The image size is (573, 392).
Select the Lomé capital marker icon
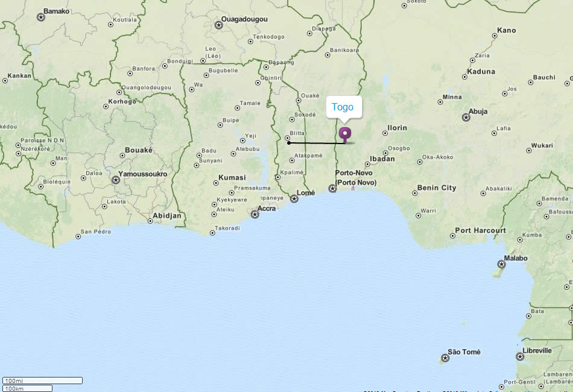[294, 198]
